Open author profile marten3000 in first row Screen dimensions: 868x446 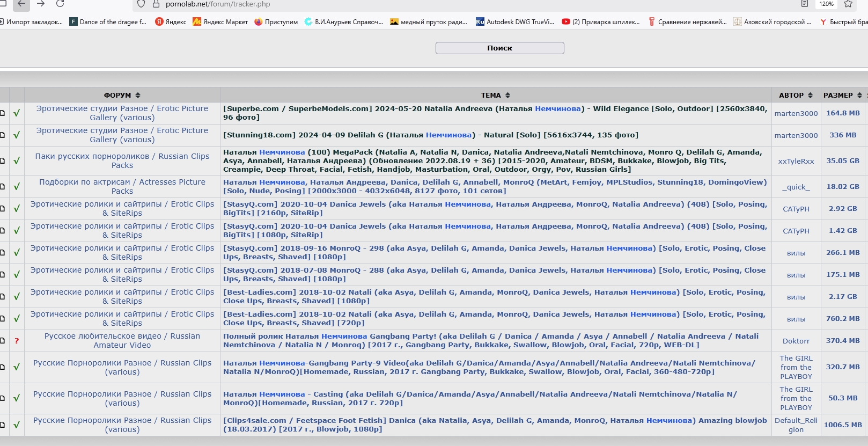796,113
